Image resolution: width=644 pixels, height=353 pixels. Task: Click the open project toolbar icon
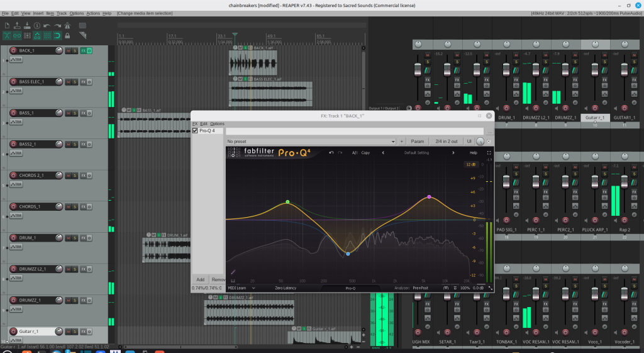tap(17, 25)
